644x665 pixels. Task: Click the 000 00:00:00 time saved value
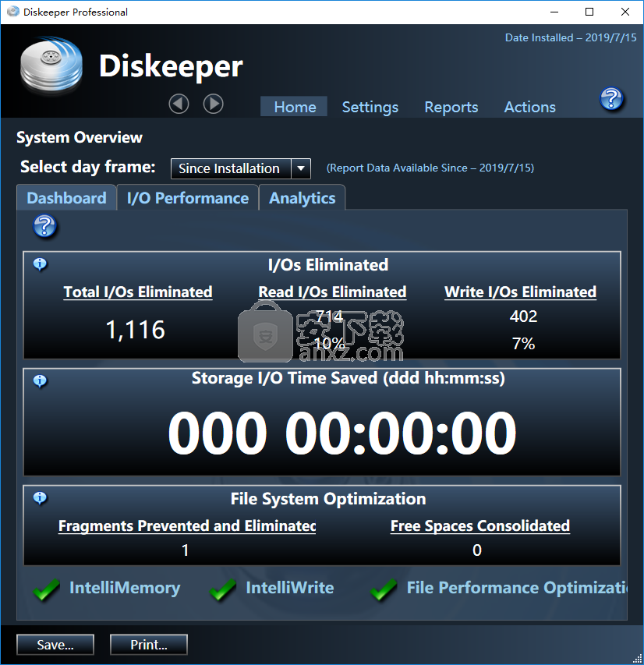pos(342,433)
